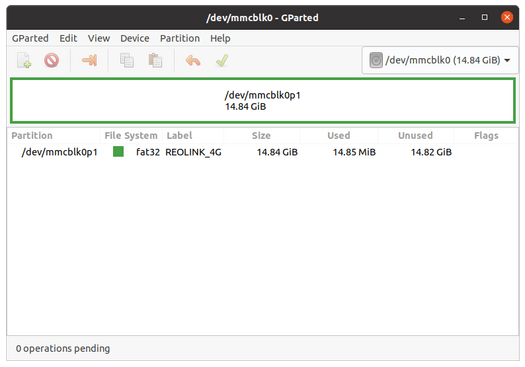Click the Delete partition icon

tap(52, 61)
